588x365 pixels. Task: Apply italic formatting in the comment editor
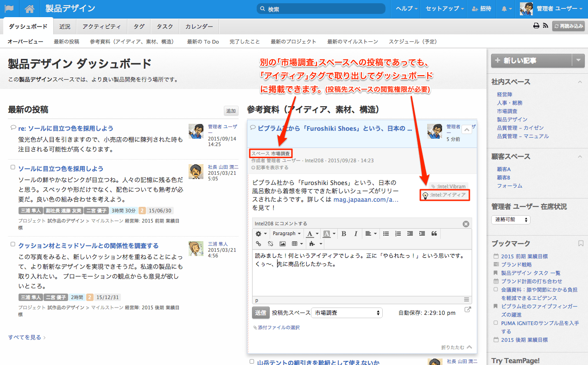[356, 234]
